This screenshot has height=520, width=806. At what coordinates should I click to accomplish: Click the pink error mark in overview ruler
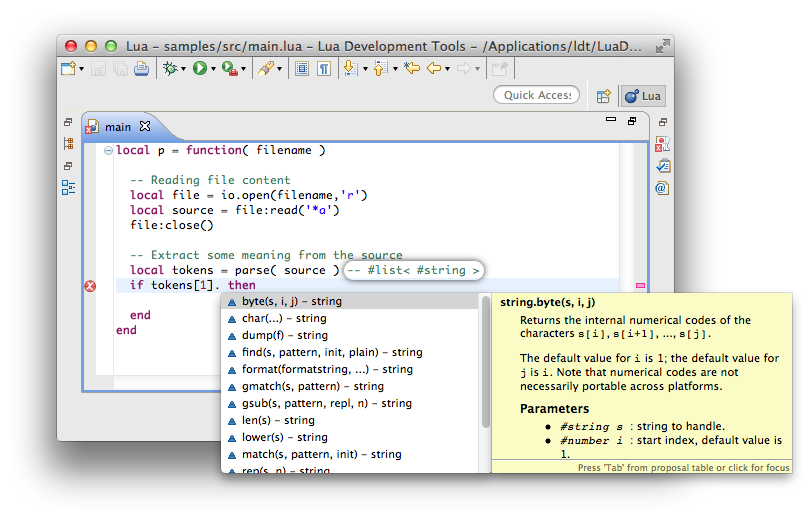click(640, 285)
